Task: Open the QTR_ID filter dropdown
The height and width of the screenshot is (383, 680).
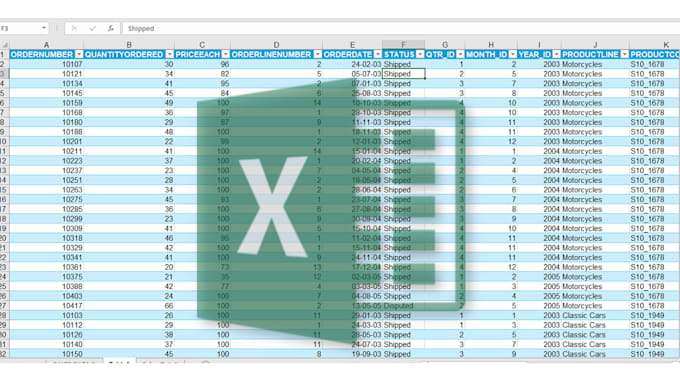Action: (460, 54)
